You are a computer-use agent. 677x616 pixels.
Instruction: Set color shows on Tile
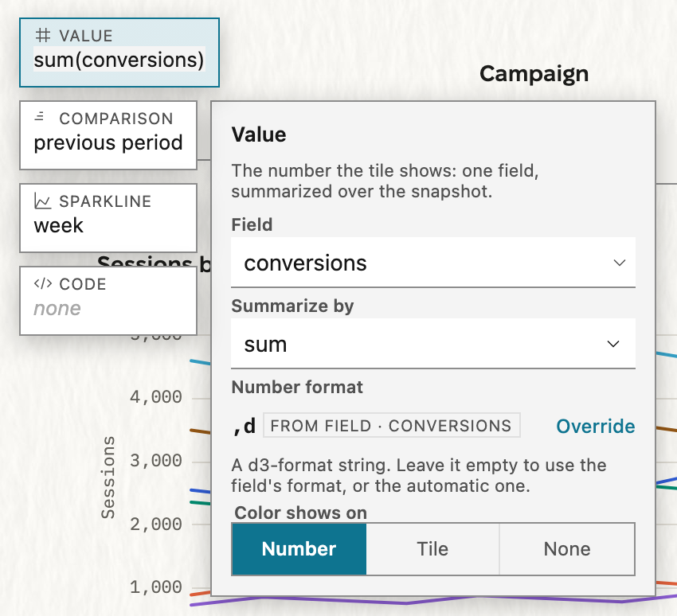click(432, 549)
